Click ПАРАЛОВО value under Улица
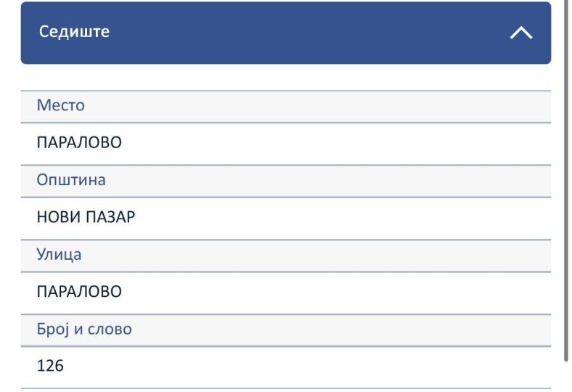This screenshot has width=572, height=392. point(79,292)
